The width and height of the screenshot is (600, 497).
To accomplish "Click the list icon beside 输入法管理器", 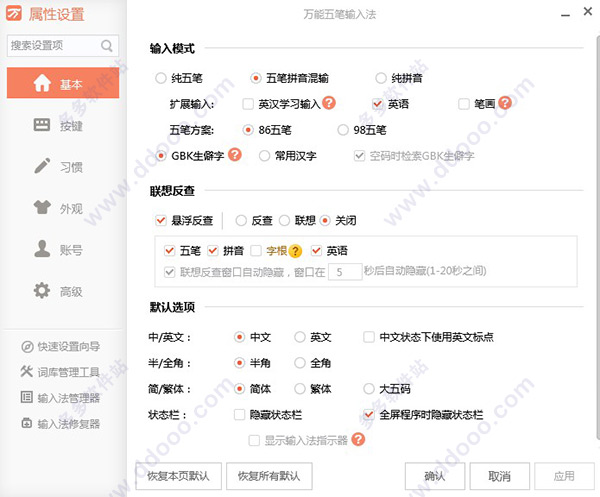I will (x=27, y=397).
